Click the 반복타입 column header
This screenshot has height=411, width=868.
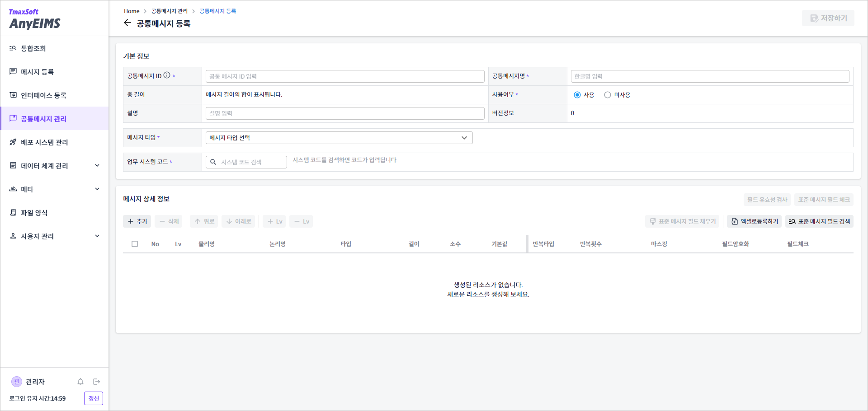point(543,244)
